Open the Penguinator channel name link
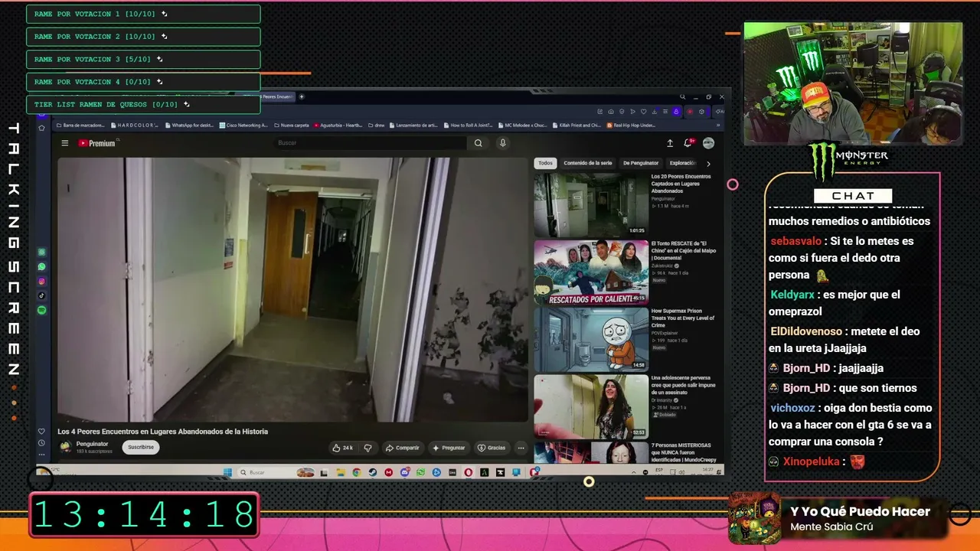The image size is (980, 551). tap(92, 444)
